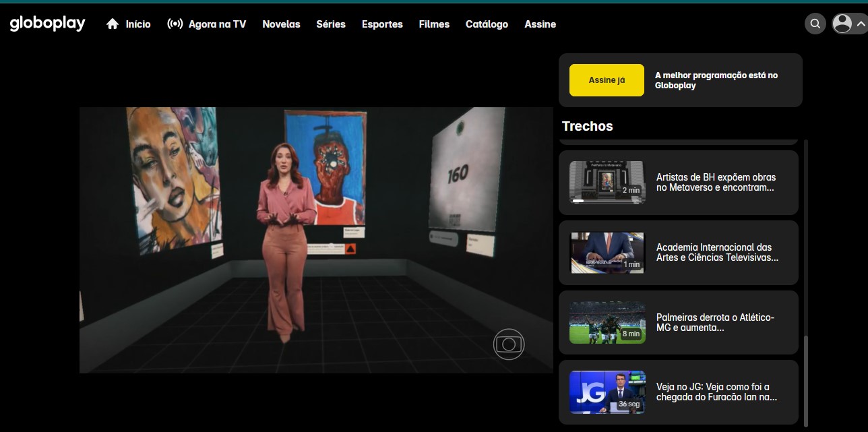The width and height of the screenshot is (868, 432).
Task: Expand the account menu chevron
Action: tap(861, 25)
